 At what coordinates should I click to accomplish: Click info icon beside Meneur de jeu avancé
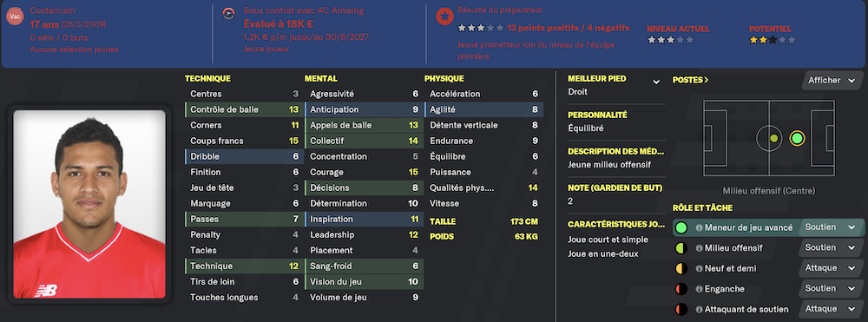tap(699, 227)
